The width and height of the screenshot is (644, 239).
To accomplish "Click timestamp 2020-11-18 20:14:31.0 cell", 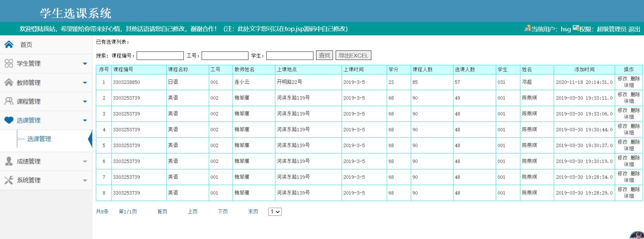I will click(x=584, y=82).
